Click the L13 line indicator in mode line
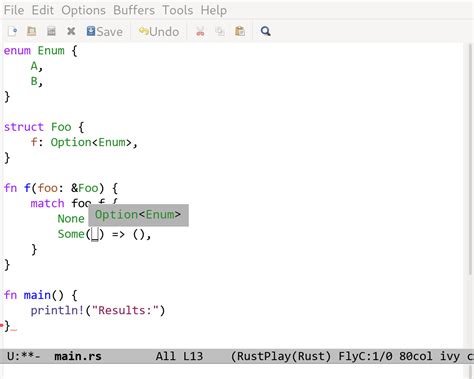 pos(193,356)
